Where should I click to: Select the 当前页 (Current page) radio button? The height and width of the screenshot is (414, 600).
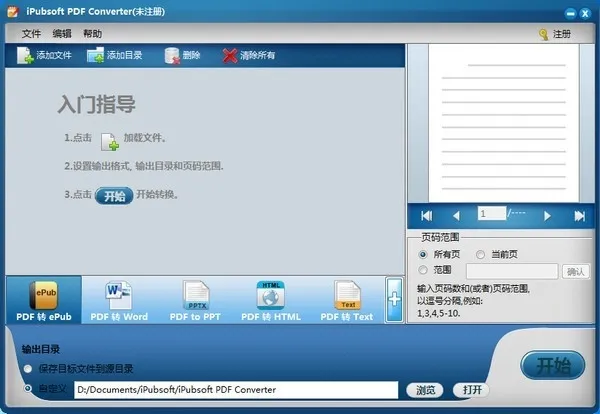pyautogui.click(x=480, y=254)
